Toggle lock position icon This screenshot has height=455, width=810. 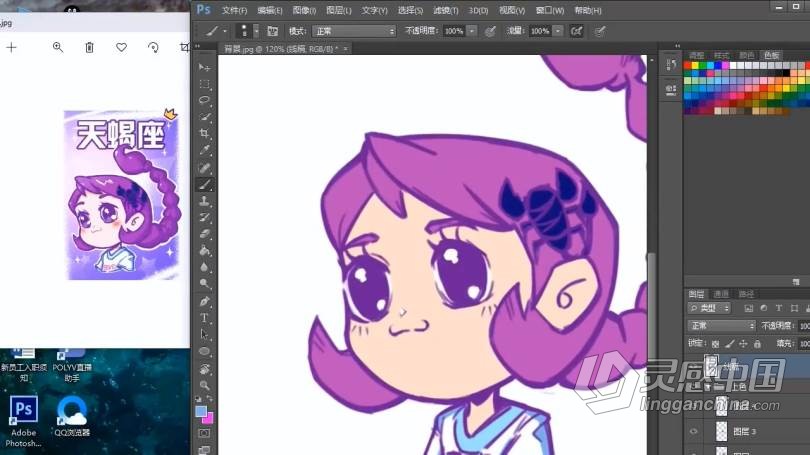pyautogui.click(x=743, y=343)
